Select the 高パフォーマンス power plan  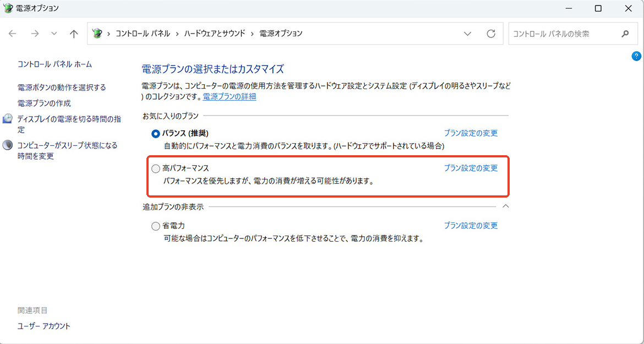pyautogui.click(x=156, y=168)
